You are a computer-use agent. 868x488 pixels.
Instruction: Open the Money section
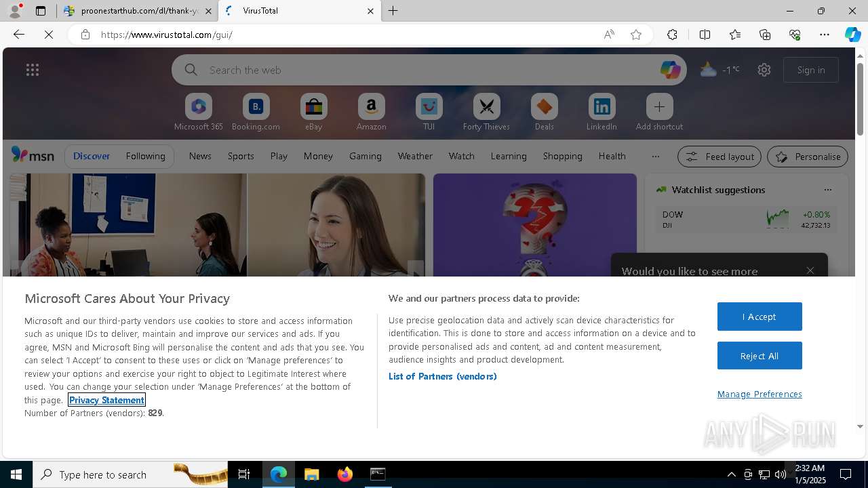click(318, 156)
